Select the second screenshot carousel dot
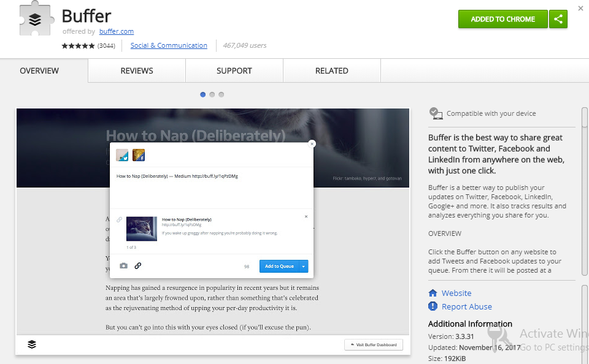 [212, 94]
